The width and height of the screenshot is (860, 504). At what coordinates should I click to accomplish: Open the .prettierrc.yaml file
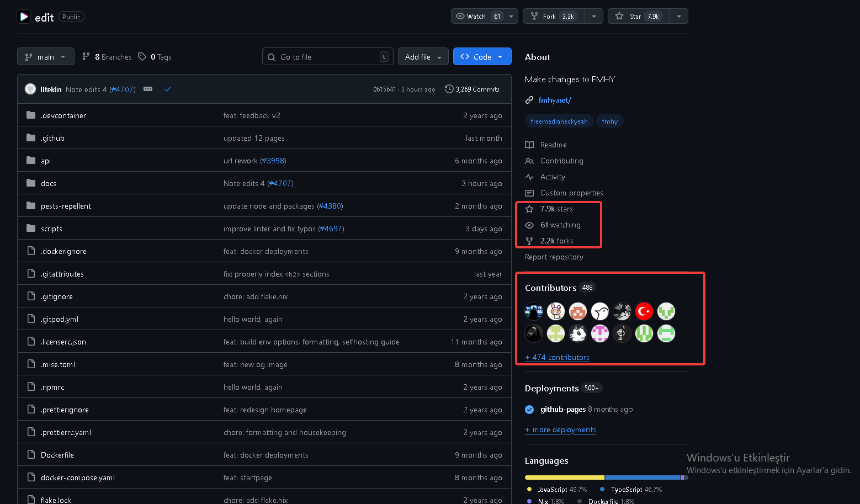click(x=66, y=432)
